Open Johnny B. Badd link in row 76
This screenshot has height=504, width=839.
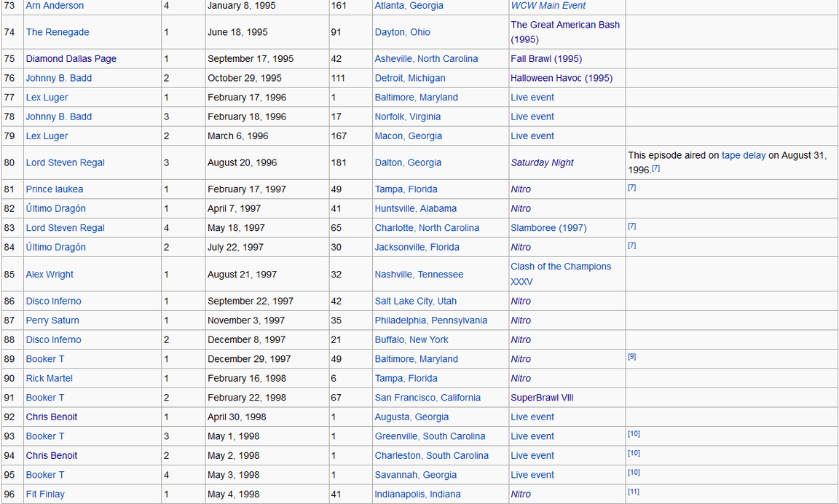point(59,78)
